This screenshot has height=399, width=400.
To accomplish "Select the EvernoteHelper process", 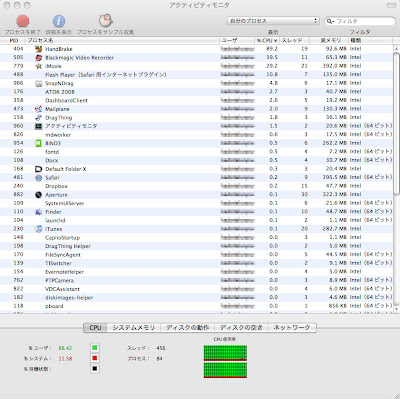I will (x=196, y=272).
